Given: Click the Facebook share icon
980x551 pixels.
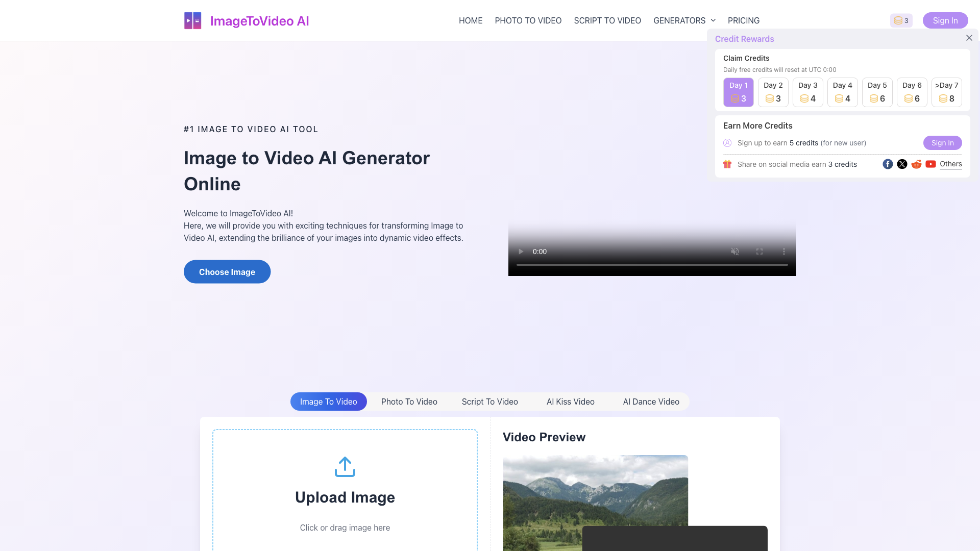Looking at the screenshot, I should click(x=888, y=164).
